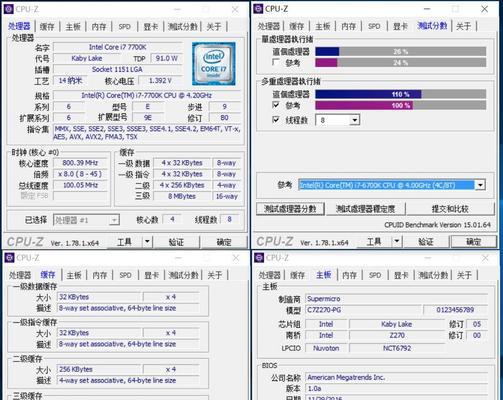Click L3 cache value 8 MBytes

182,196
